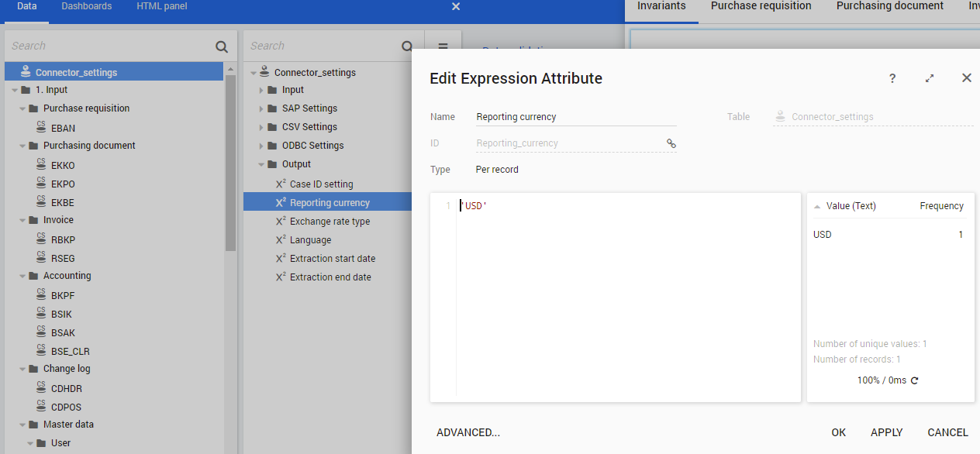Click the APPLY button
This screenshot has height=454, width=980.
(886, 432)
